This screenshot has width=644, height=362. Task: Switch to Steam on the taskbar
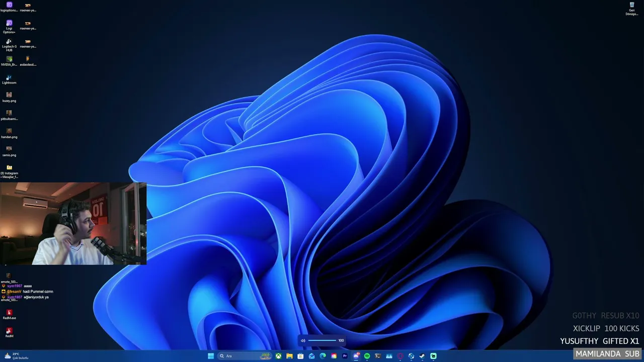422,356
